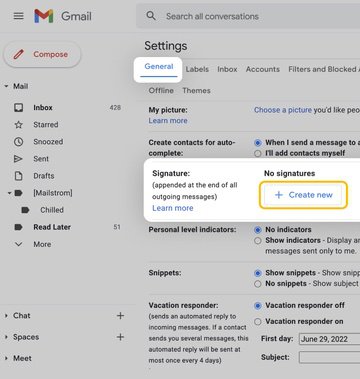Switch to the Inbox settings tab

coord(227,69)
